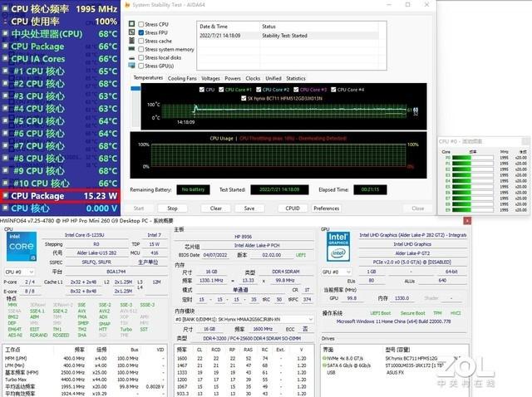This screenshot has height=397, width=532.
Task: Click the icon beside 中央处理器(CPU) temperature
Action: pos(5,33)
